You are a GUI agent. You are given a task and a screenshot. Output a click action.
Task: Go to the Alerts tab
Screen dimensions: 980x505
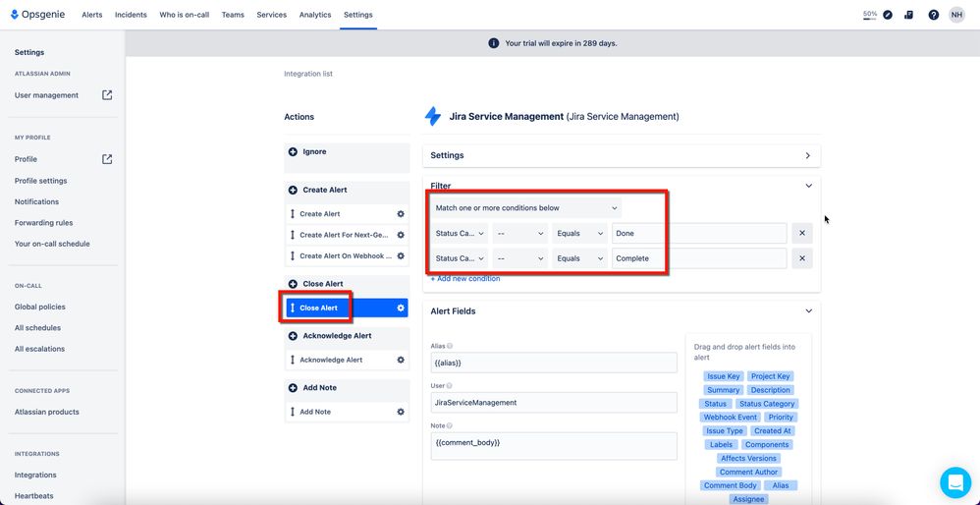[92, 15]
